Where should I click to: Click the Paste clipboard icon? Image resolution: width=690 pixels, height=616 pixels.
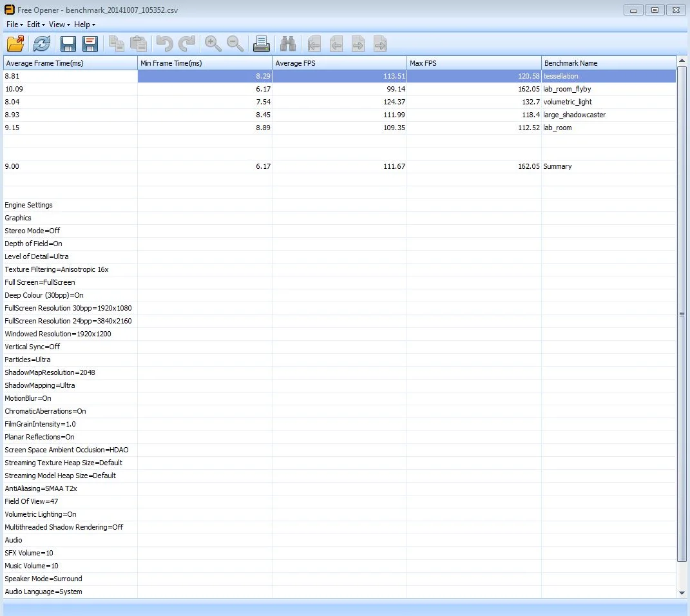click(138, 44)
